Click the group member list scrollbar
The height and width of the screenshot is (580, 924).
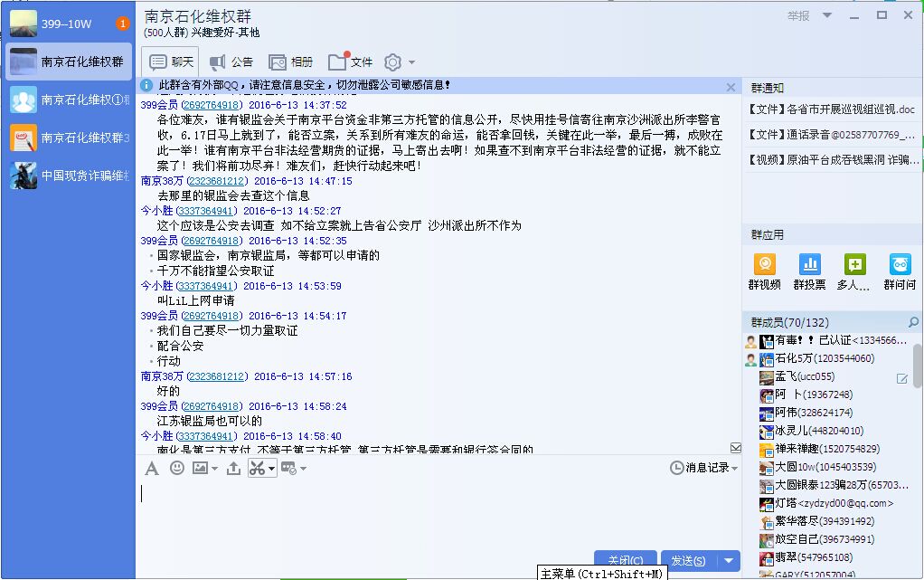(x=918, y=366)
